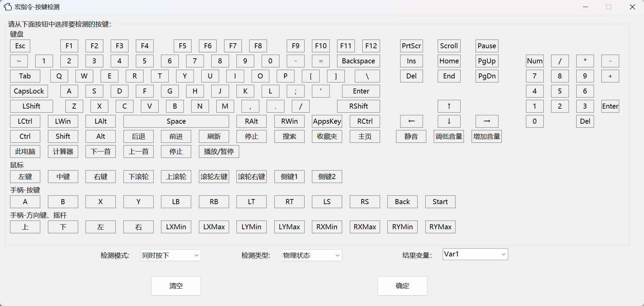Select the Backspace key button
The width and height of the screenshot is (644, 306).
(x=358, y=61)
